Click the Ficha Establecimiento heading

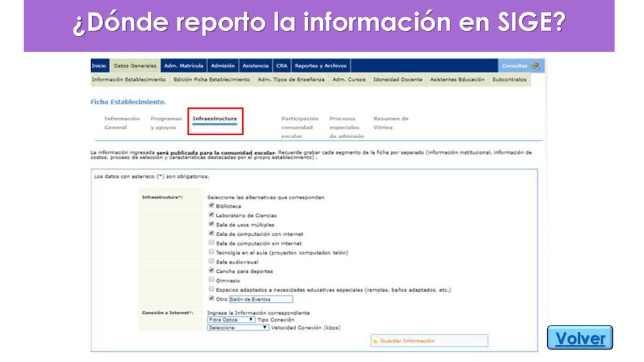coord(128,102)
